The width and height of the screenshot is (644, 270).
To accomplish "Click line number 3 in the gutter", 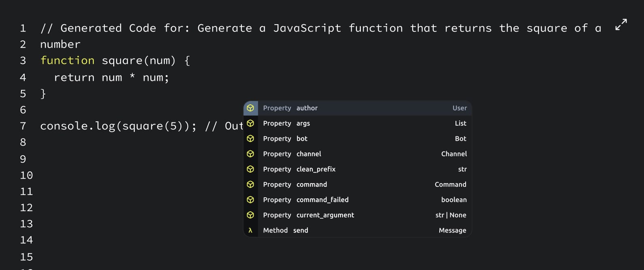I will pos(23,61).
